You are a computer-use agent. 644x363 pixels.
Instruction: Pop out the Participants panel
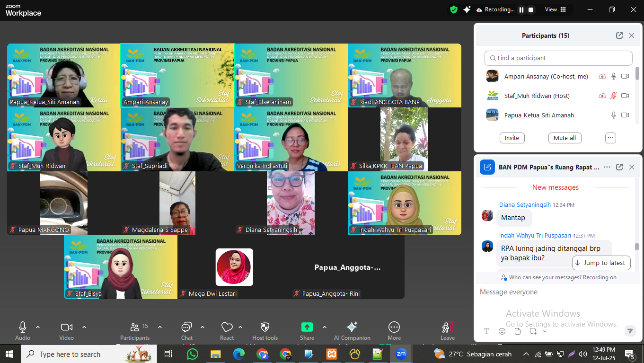pos(619,35)
